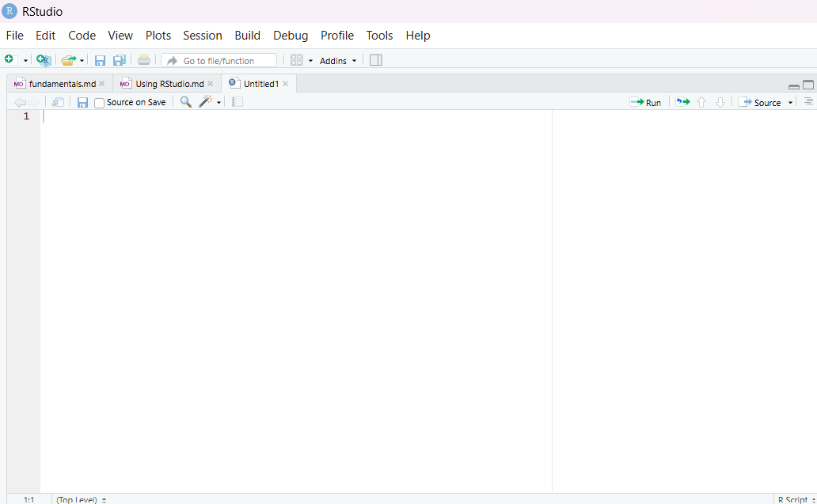The image size is (817, 504).
Task: Close the Using RStudio.md tab
Action: [211, 84]
